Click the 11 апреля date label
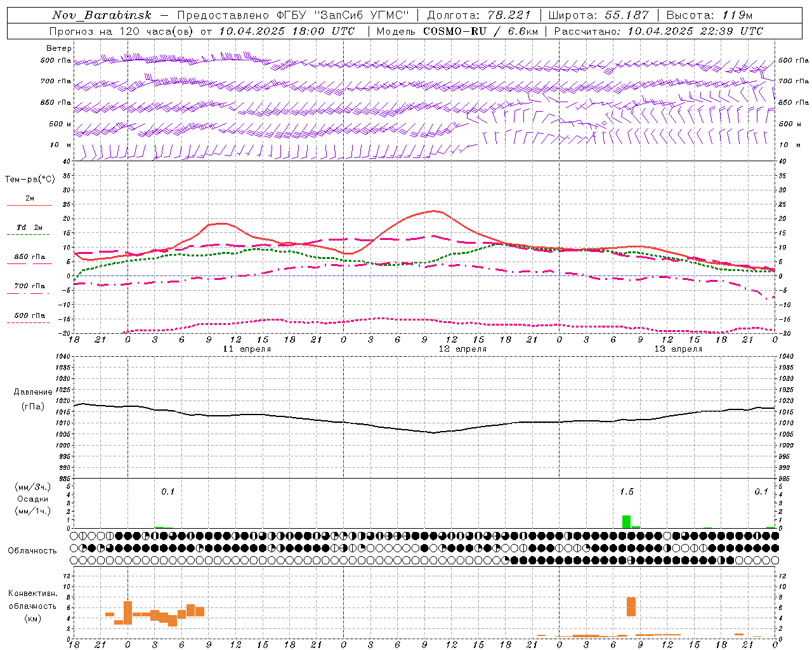This screenshot has height=650, width=812. [247, 349]
